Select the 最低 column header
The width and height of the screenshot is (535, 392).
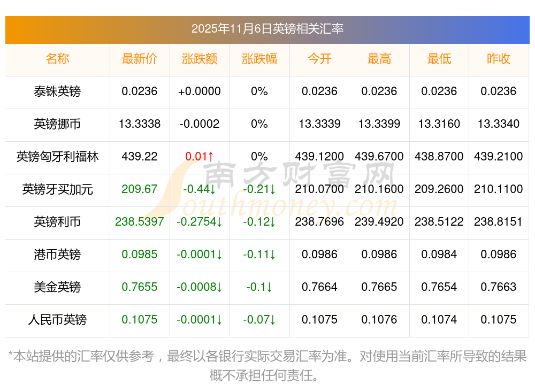click(439, 59)
